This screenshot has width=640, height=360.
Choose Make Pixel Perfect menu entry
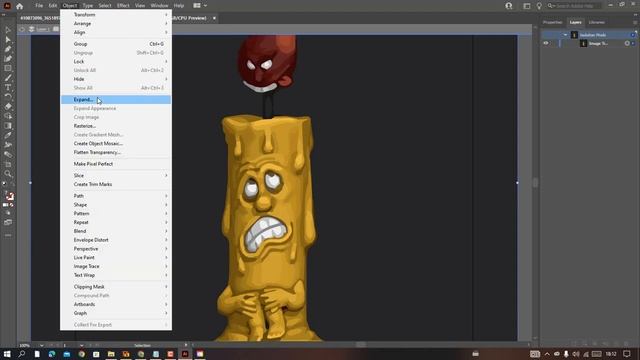[x=116, y=164]
